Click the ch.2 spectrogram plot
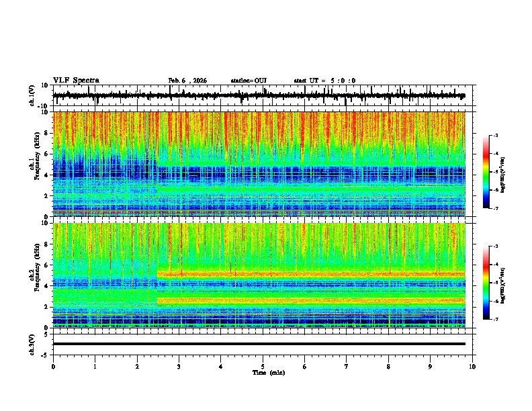Screen dimensions: 532x411 coord(259,275)
